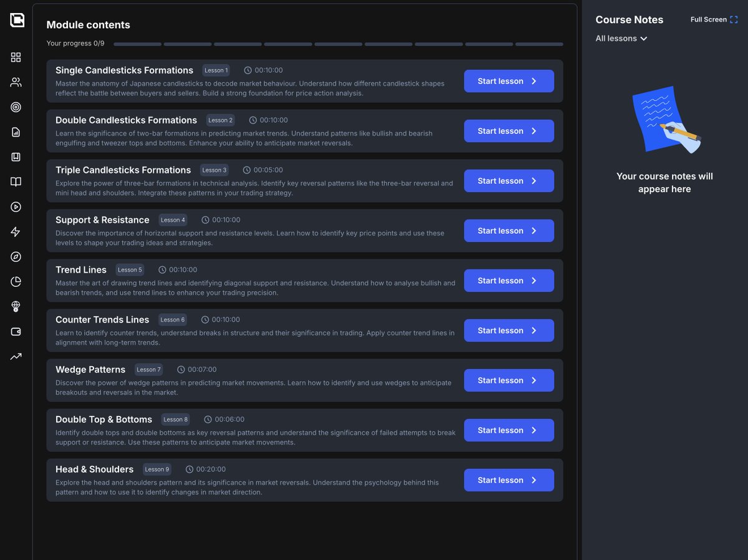Click the Lesson 4 badge on Support & Resistance

(x=173, y=220)
